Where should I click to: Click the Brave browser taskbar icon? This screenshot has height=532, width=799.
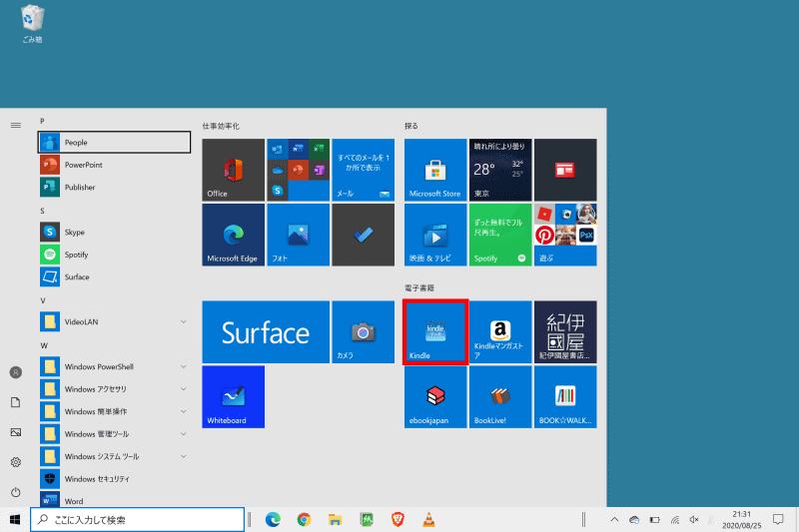(398, 520)
